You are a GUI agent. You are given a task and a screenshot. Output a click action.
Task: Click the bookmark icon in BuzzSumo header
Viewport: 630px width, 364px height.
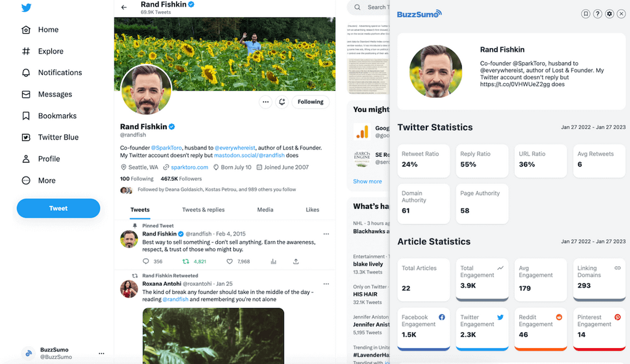click(x=586, y=14)
